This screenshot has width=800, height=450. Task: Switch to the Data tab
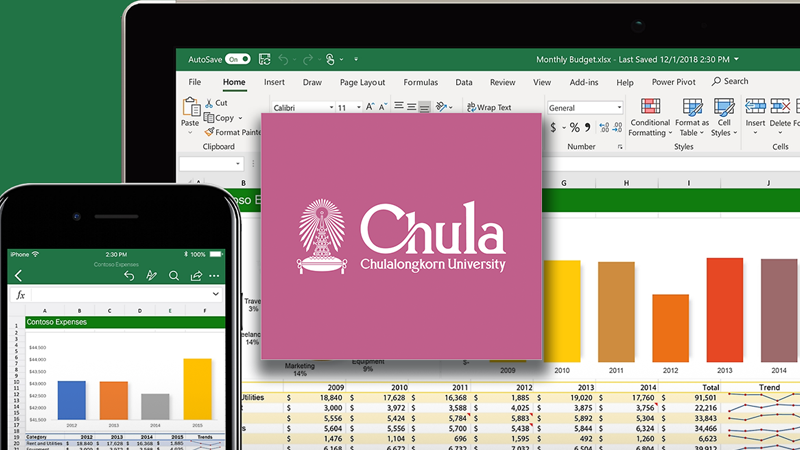tap(464, 82)
